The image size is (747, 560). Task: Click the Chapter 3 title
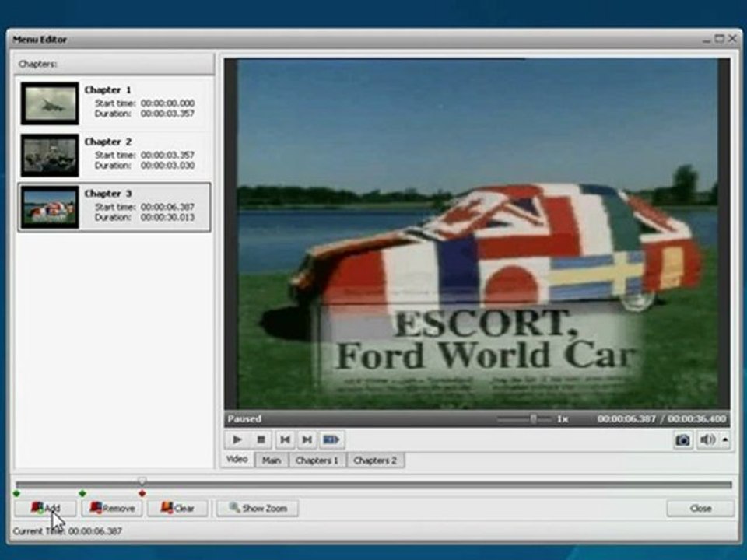[107, 194]
